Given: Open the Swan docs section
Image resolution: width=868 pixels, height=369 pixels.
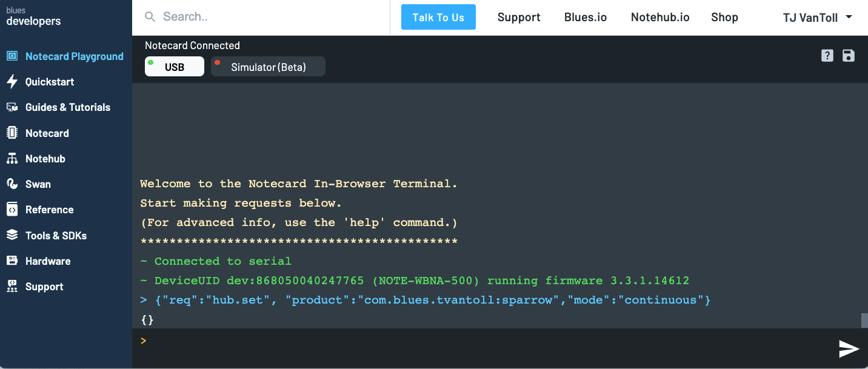Looking at the screenshot, I should (x=38, y=184).
